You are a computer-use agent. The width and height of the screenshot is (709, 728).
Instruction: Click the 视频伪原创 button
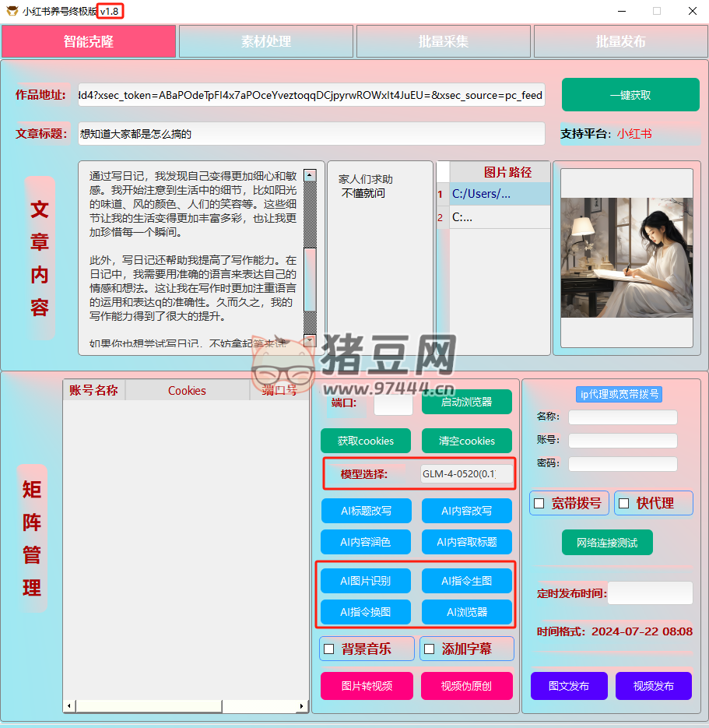click(467, 686)
